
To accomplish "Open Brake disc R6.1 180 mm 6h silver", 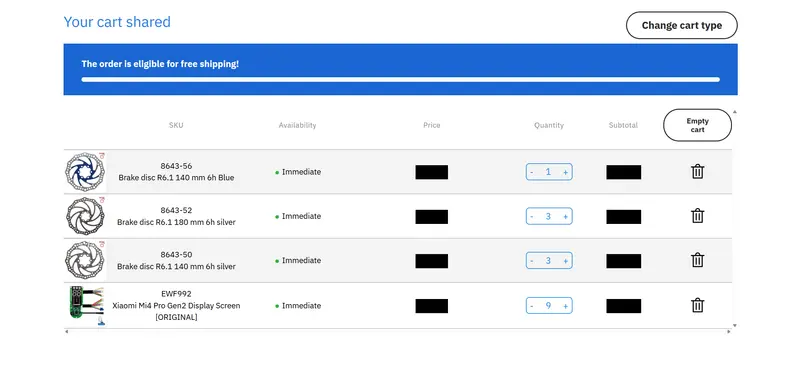I will [177, 222].
